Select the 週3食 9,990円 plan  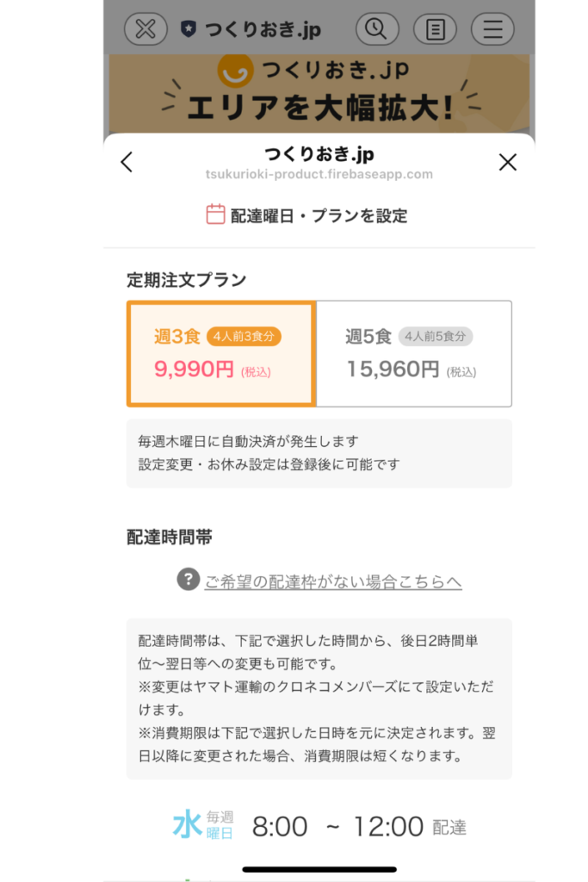(221, 353)
